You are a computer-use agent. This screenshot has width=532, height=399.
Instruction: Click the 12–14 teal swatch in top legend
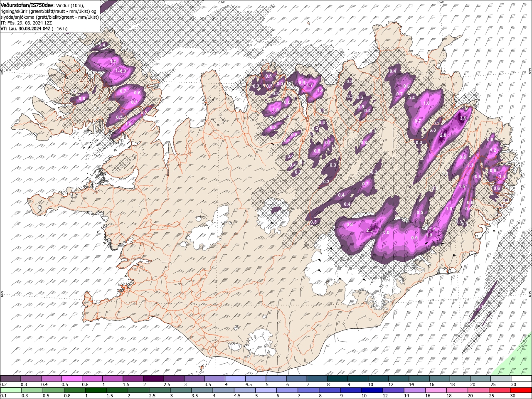pos(399,379)
